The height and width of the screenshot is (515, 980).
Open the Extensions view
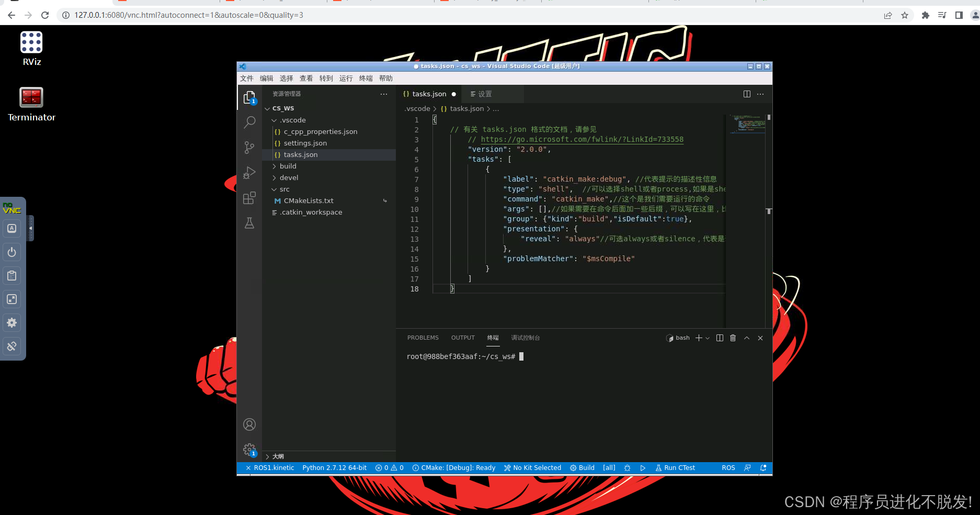tap(249, 198)
